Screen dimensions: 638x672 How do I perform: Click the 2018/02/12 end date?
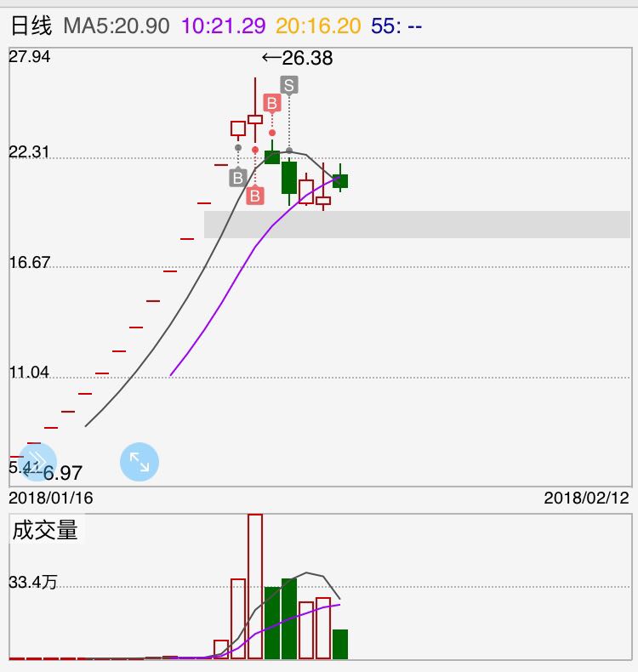pyautogui.click(x=587, y=498)
